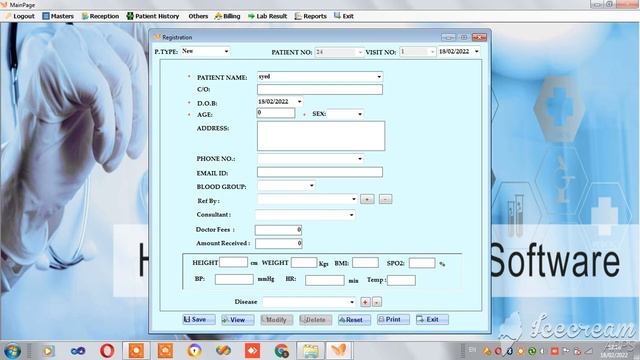Expand the Consultant dropdown
This screenshot has height=360, width=640.
[351, 215]
